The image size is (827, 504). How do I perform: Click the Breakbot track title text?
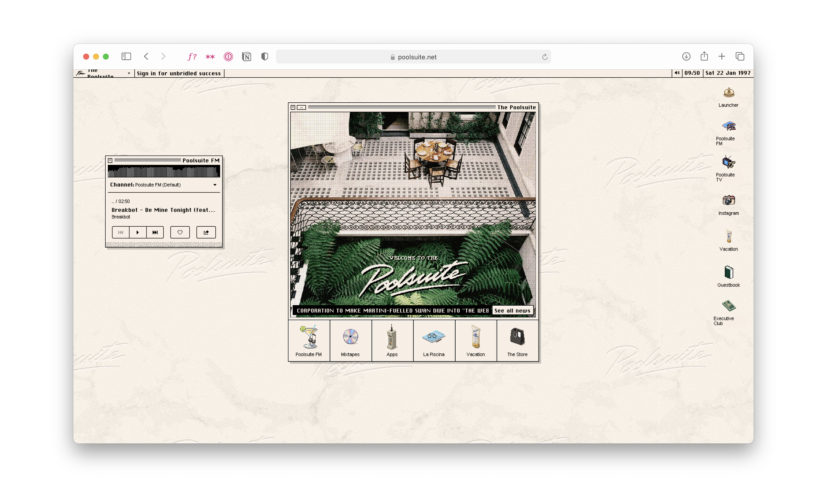pos(163,210)
